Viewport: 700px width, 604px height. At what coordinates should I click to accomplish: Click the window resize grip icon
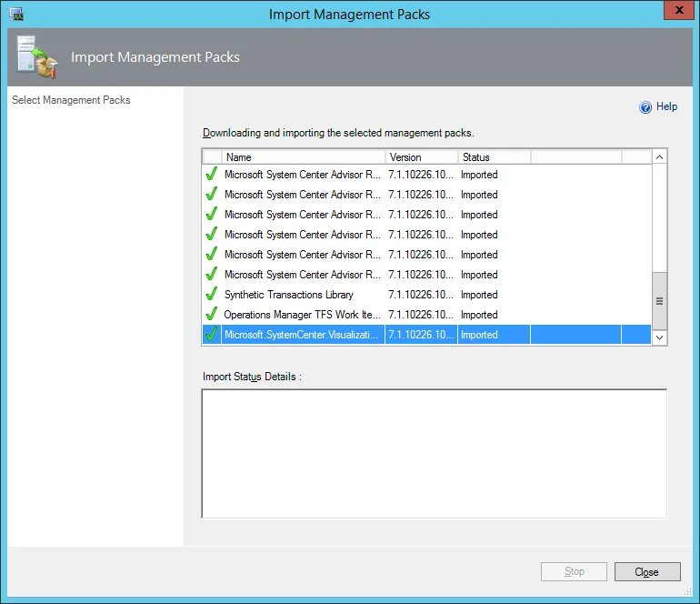tap(688, 592)
